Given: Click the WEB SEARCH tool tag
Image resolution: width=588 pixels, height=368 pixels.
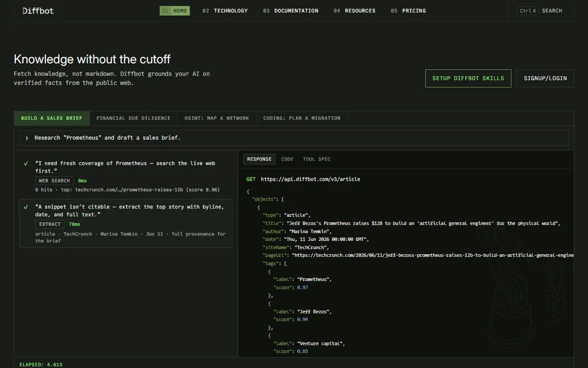Looking at the screenshot, I should [55, 181].
